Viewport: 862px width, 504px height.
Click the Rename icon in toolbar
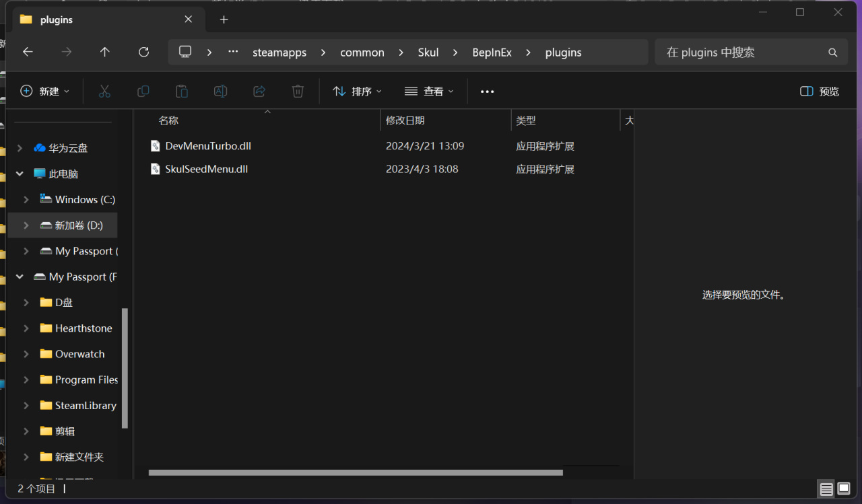pos(220,91)
